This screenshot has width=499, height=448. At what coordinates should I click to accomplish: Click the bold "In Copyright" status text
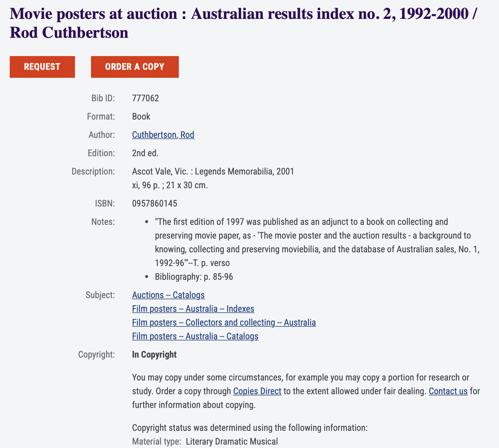coord(154,354)
